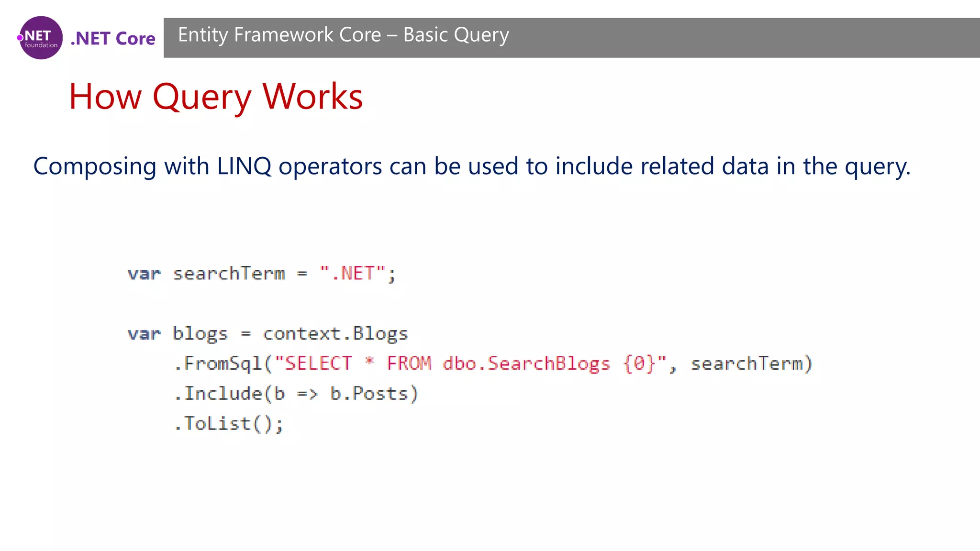The image size is (980, 551).
Task: Click the sentence about composing with LINQ operators
Action: 472,167
